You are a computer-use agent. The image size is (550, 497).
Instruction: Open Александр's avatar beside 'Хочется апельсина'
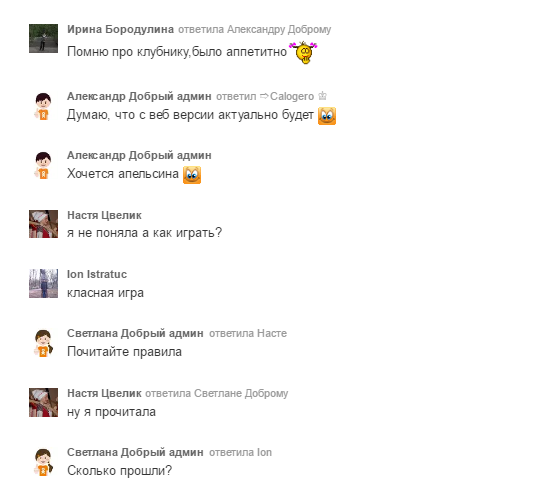point(43,165)
